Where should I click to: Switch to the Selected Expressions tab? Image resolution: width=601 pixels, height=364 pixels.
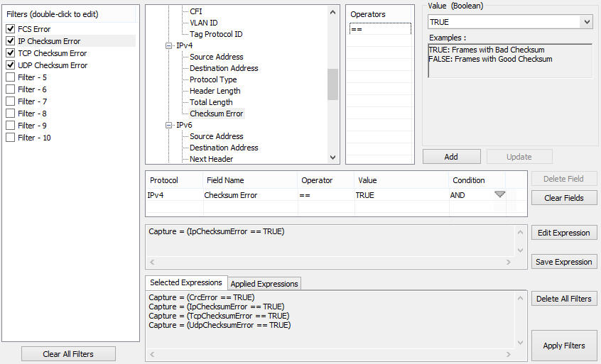pyautogui.click(x=186, y=282)
